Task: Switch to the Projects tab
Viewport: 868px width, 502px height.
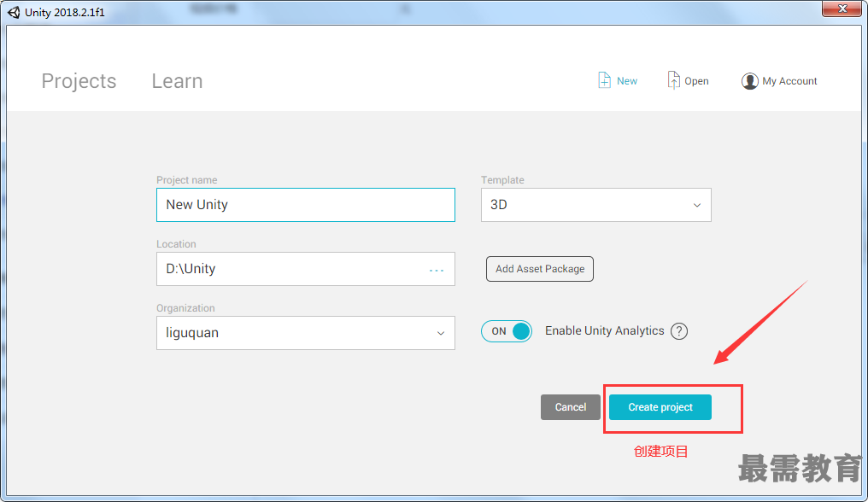Action: click(x=79, y=81)
